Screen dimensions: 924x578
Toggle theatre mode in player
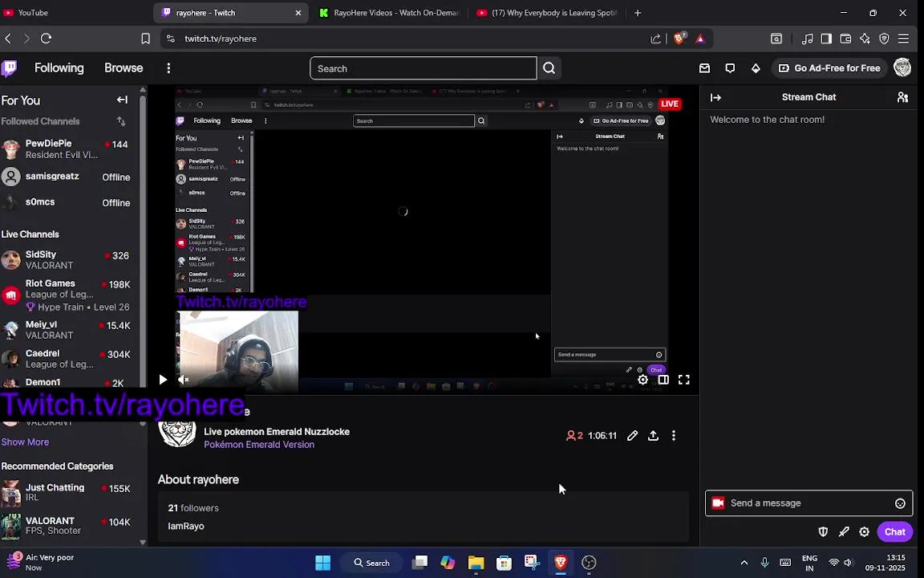tap(663, 380)
